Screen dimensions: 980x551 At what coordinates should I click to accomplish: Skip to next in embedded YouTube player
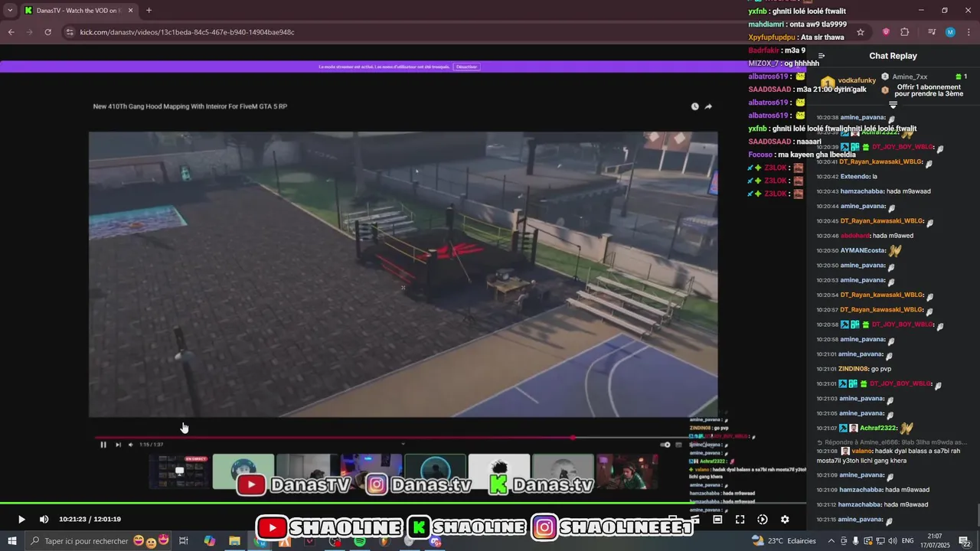118,445
